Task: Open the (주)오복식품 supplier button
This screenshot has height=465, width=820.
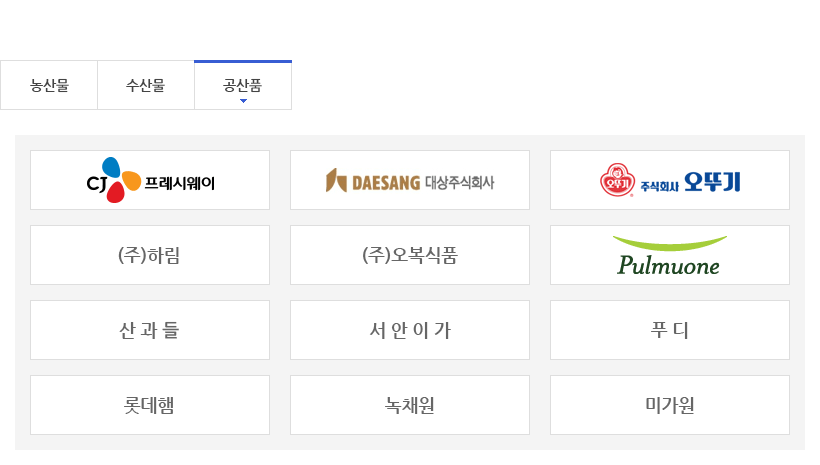Action: point(410,255)
